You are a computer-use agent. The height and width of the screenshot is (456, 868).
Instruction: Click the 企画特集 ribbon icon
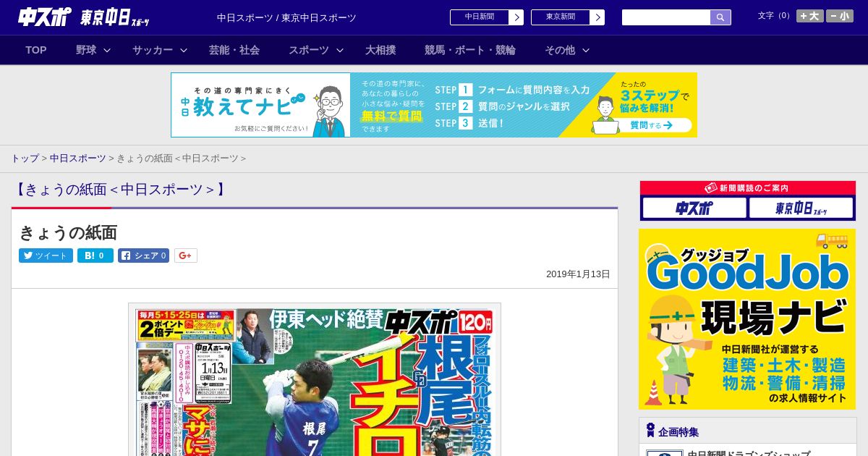(x=650, y=431)
